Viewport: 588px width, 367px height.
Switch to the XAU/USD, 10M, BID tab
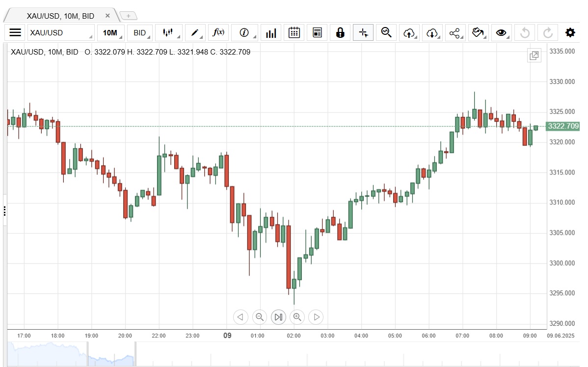click(60, 16)
